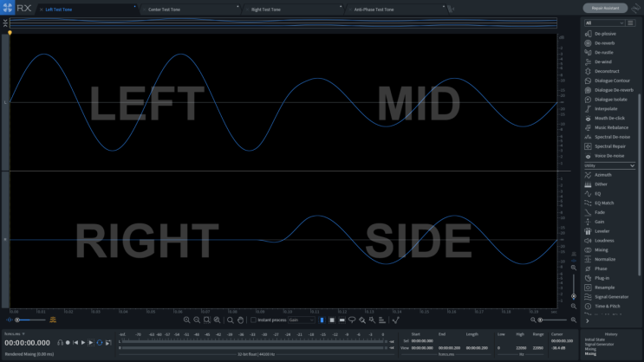Play the selection only

point(91,343)
